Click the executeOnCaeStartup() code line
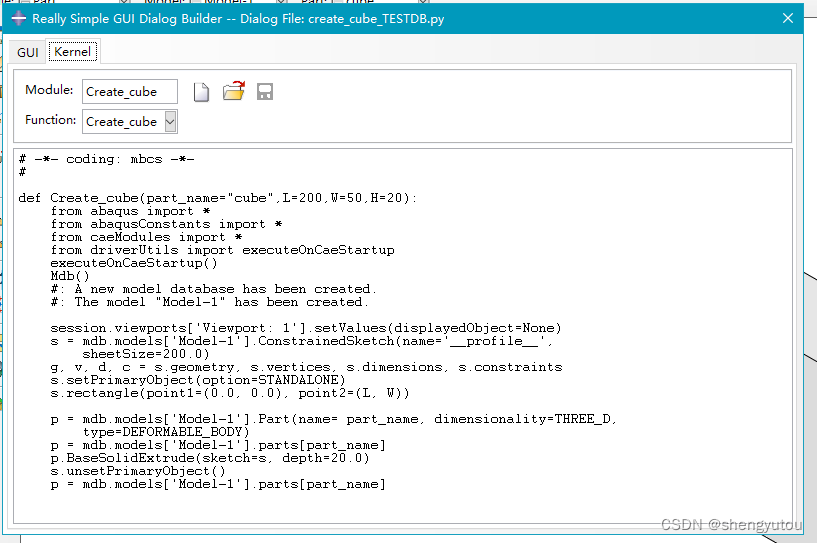Screen dimensions: 817x543 point(134,263)
